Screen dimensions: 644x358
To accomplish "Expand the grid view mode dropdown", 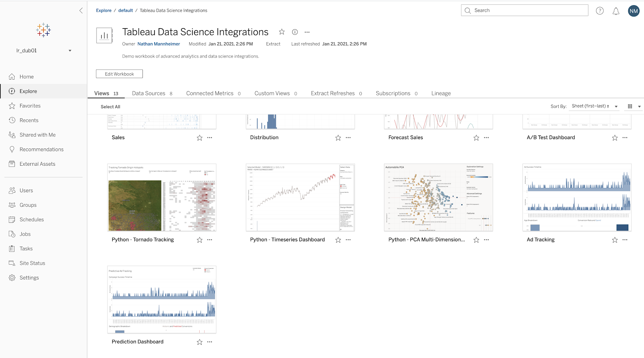I will tap(639, 107).
